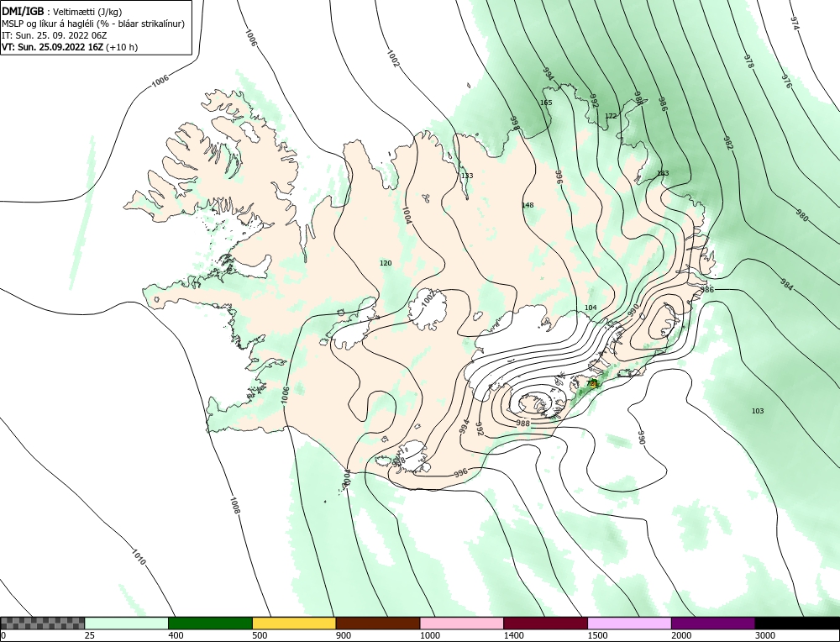Click the 974 isobar label

tap(795, 23)
